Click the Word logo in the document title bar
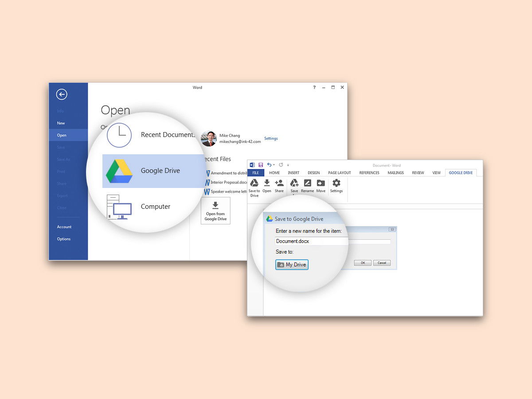Screen dimensions: 532x399 coord(253,165)
